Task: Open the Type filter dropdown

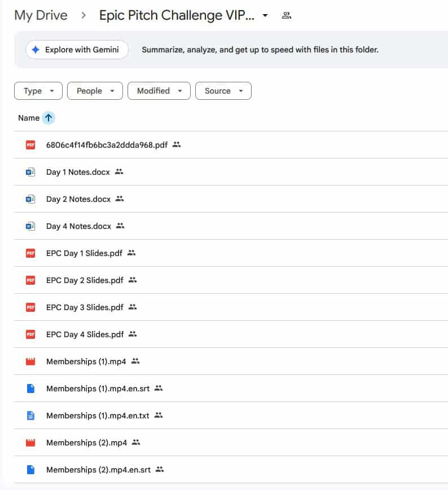Action: [38, 91]
